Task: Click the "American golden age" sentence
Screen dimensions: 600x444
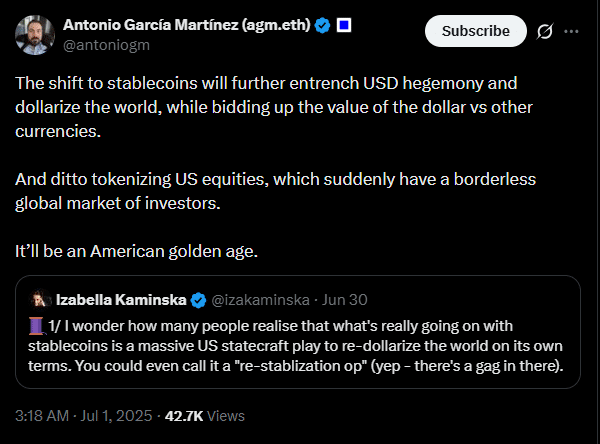Action: [x=137, y=250]
